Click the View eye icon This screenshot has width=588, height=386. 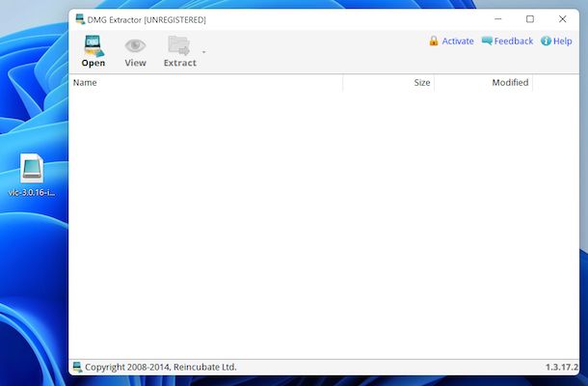click(x=135, y=45)
